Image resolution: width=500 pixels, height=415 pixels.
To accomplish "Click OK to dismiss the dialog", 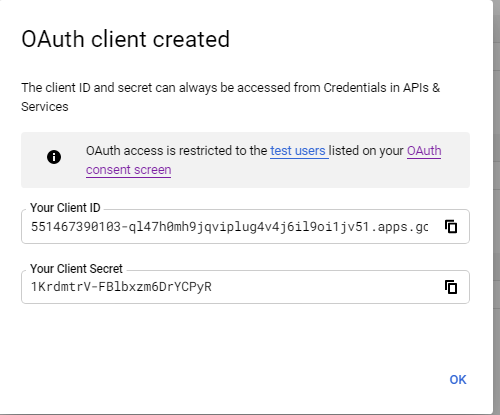I will [458, 380].
